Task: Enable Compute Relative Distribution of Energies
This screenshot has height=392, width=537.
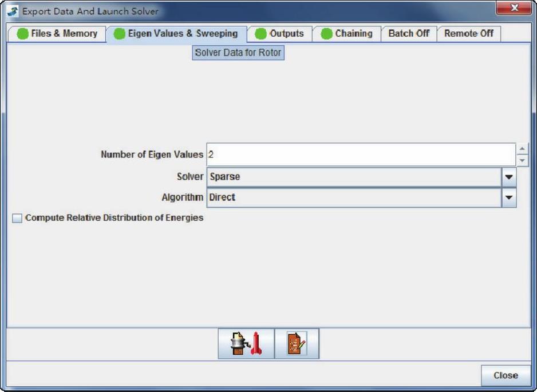Action: pyautogui.click(x=18, y=218)
